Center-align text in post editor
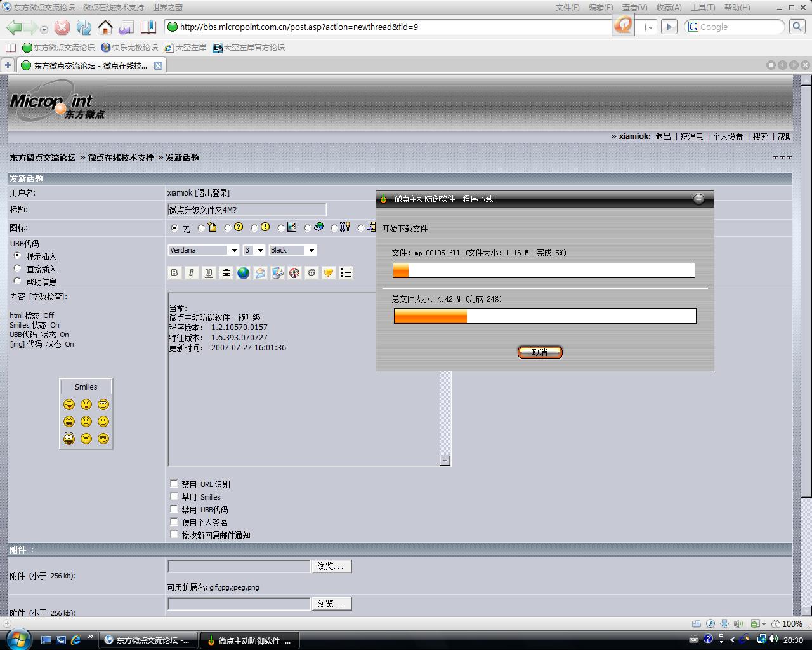The width and height of the screenshot is (812, 650). coord(226,272)
